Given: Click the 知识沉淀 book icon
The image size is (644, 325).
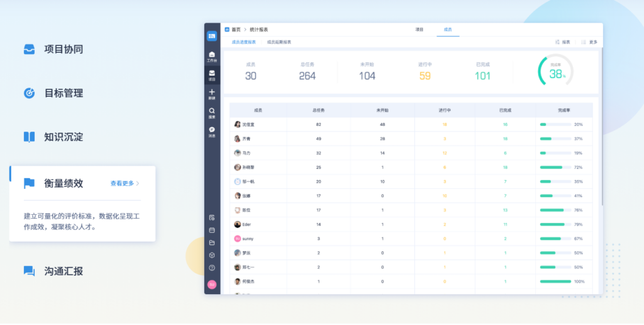Looking at the screenshot, I should (x=29, y=137).
